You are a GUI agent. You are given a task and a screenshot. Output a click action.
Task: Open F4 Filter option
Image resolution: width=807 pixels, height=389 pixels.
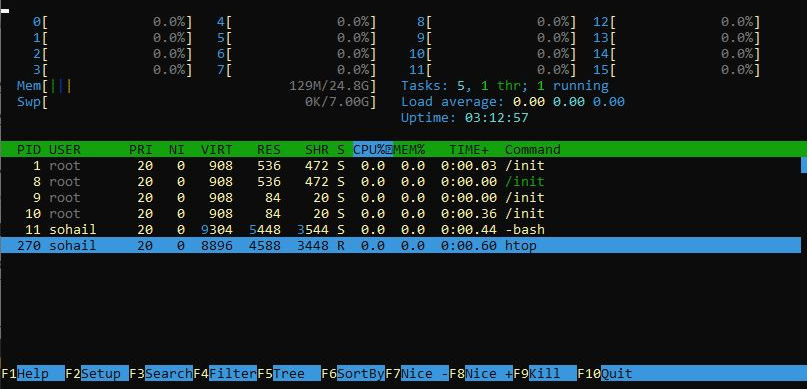(x=225, y=374)
